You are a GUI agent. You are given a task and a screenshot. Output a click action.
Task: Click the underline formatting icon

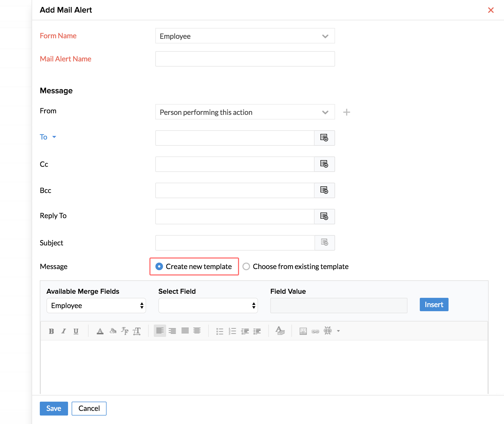[x=76, y=331]
